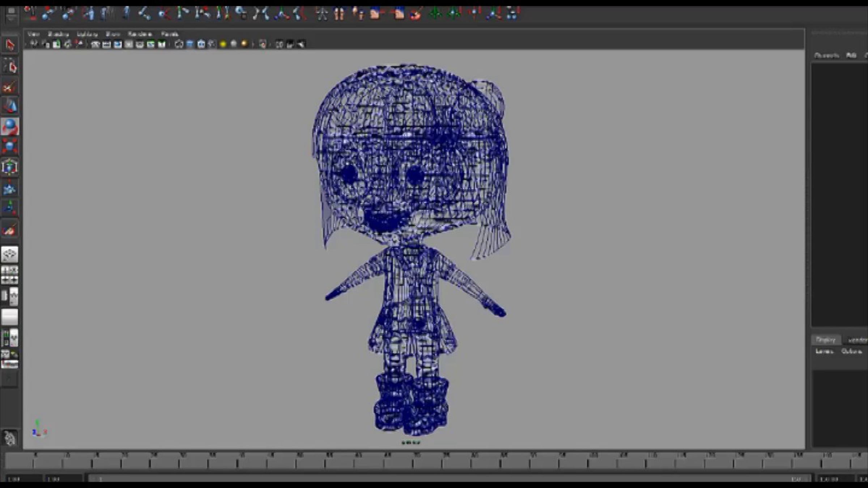The width and height of the screenshot is (868, 488).
Task: Toggle viewport grid in panel toolbar
Action: pyautogui.click(x=95, y=44)
